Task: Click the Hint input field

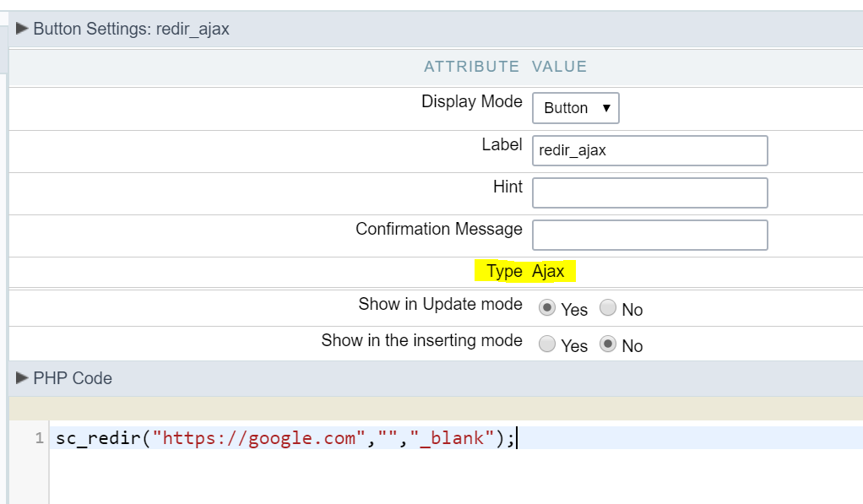Action: click(650, 192)
